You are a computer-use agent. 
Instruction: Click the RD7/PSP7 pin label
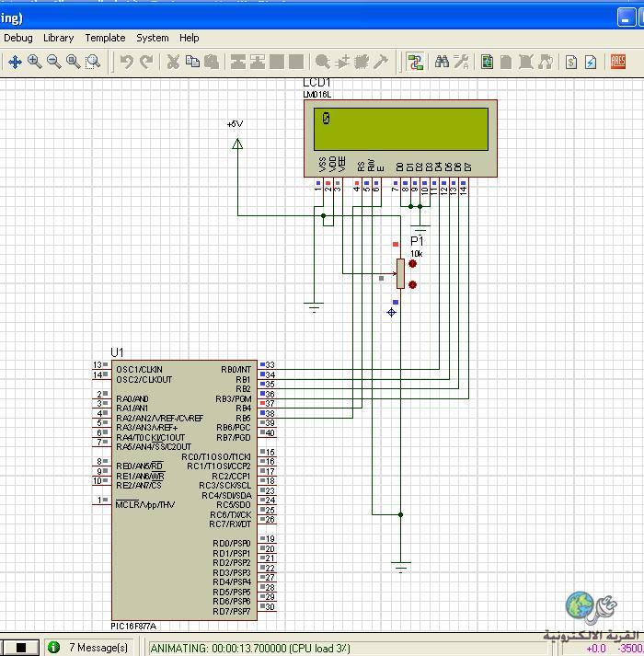(232, 611)
